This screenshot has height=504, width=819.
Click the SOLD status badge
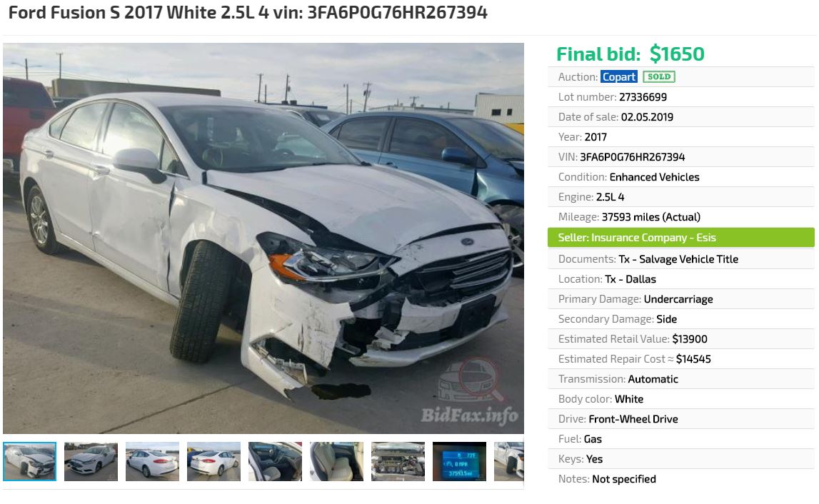(659, 77)
